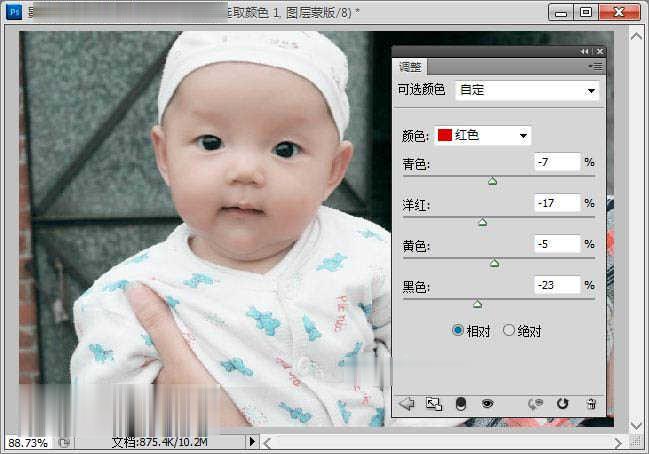649x454 pixels.
Task: Click the vertical scrollbar down arrow
Action: pyautogui.click(x=636, y=425)
